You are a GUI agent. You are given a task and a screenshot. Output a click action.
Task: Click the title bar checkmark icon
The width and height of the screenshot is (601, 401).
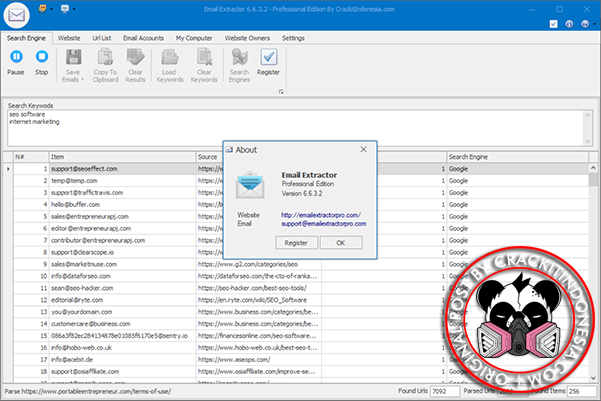pyautogui.click(x=553, y=24)
